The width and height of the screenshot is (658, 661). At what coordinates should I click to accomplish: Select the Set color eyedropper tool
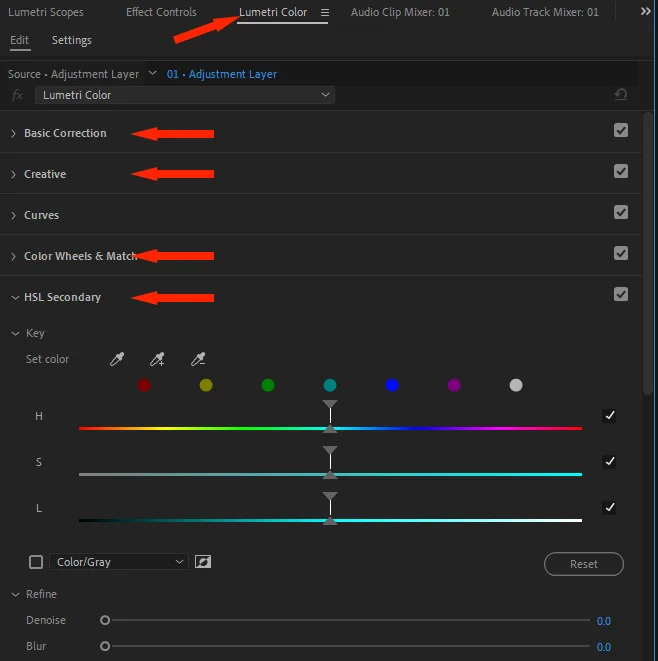(117, 359)
